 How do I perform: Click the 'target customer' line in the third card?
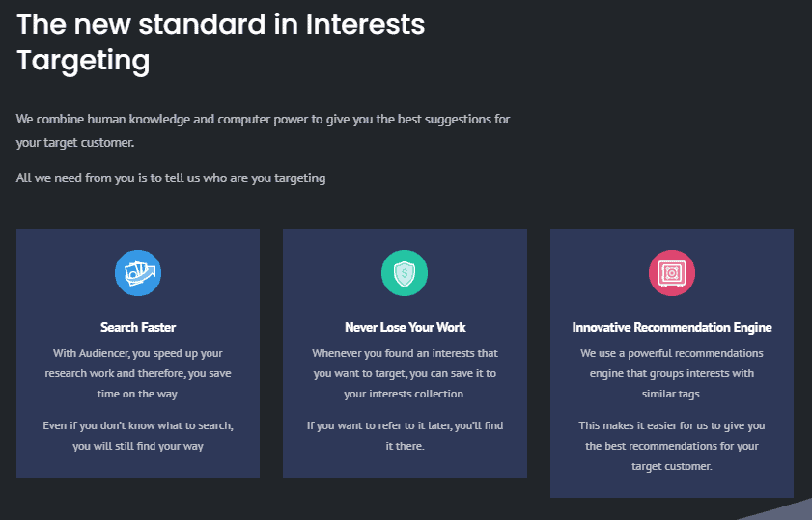click(671, 466)
